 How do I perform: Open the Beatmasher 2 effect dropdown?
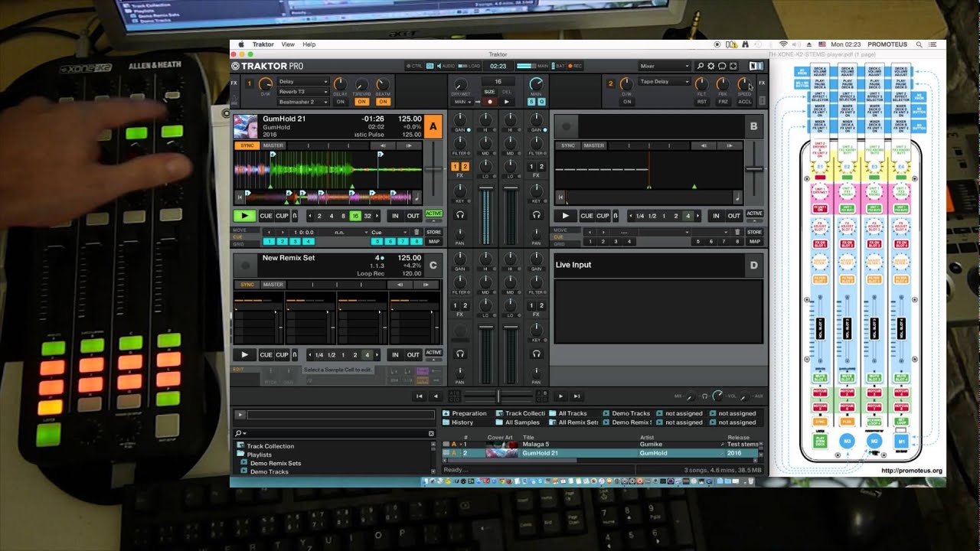(x=303, y=101)
